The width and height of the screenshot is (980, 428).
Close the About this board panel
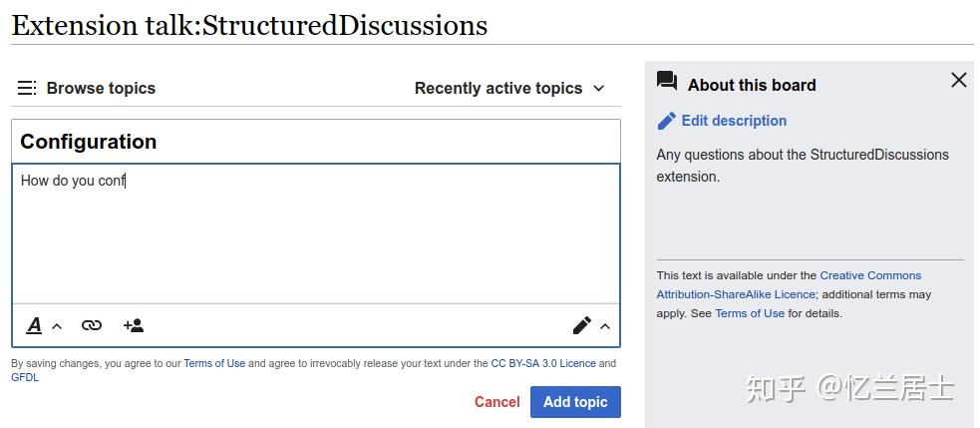(x=958, y=80)
